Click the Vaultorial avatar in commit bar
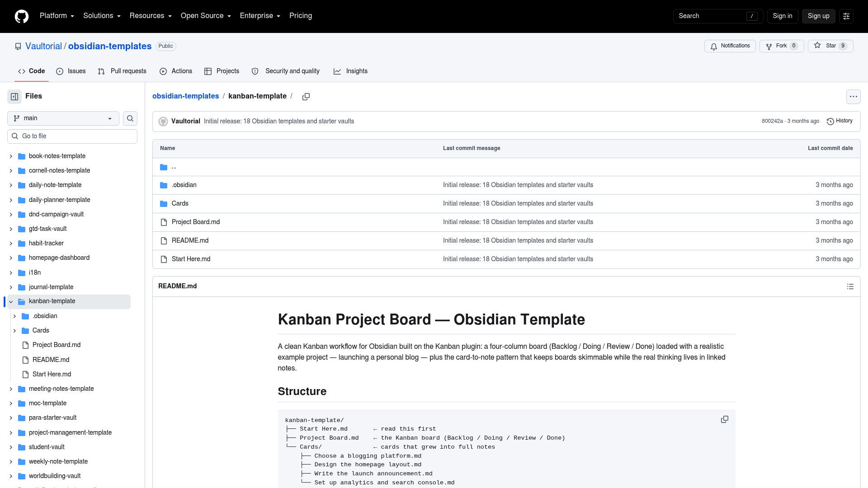868x488 pixels. point(163,121)
